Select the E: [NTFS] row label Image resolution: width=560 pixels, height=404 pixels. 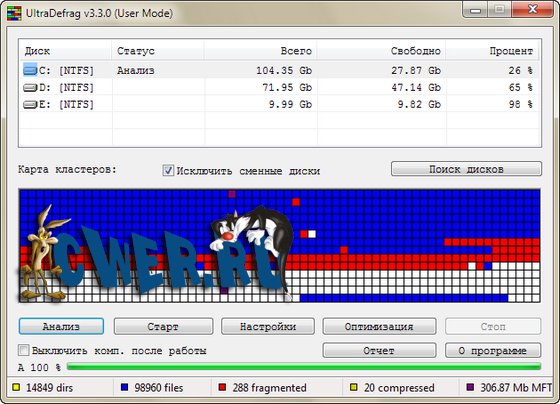pyautogui.click(x=66, y=104)
